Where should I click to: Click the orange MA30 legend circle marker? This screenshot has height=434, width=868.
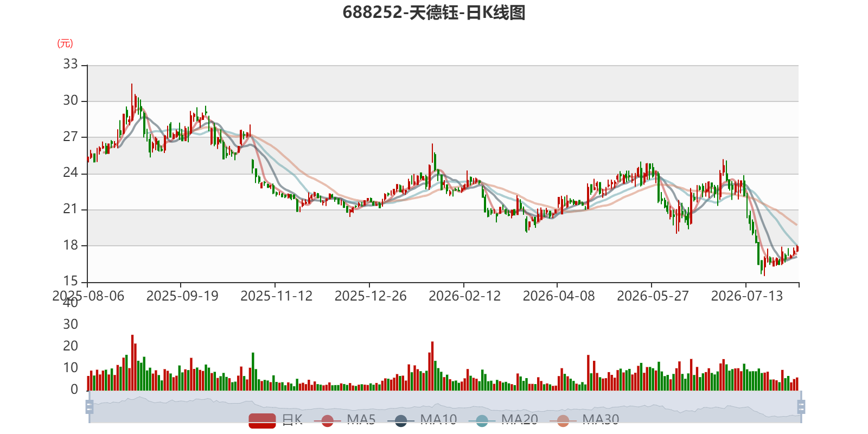pos(563,420)
